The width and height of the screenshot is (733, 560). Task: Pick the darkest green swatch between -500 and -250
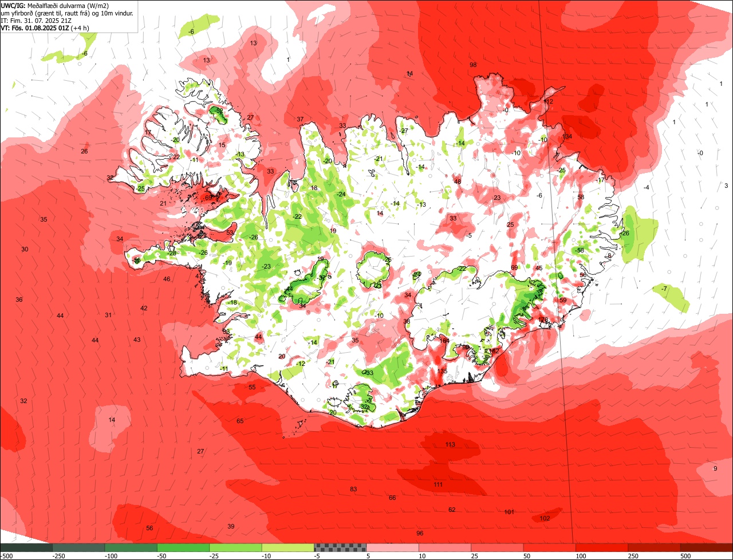click(x=26, y=547)
